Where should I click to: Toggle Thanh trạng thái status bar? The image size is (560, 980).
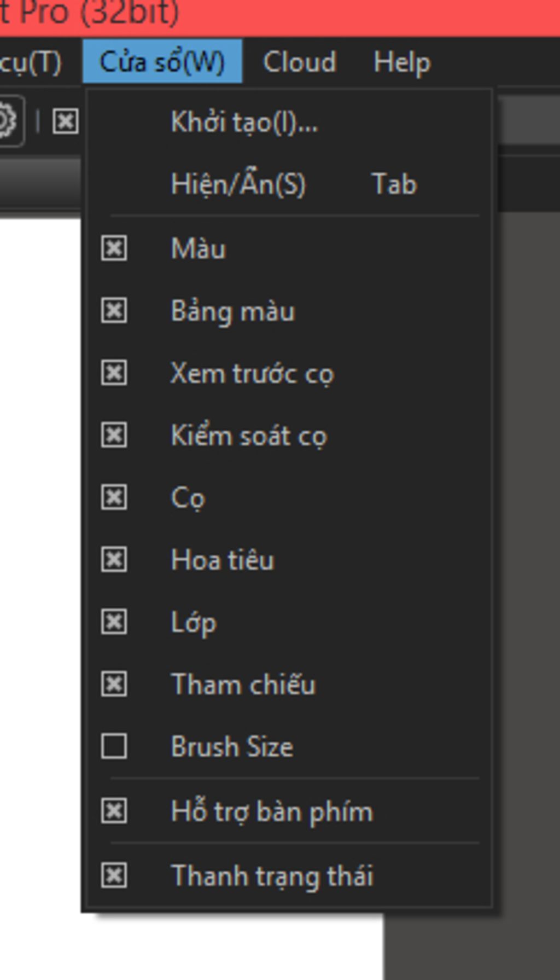[x=114, y=875]
